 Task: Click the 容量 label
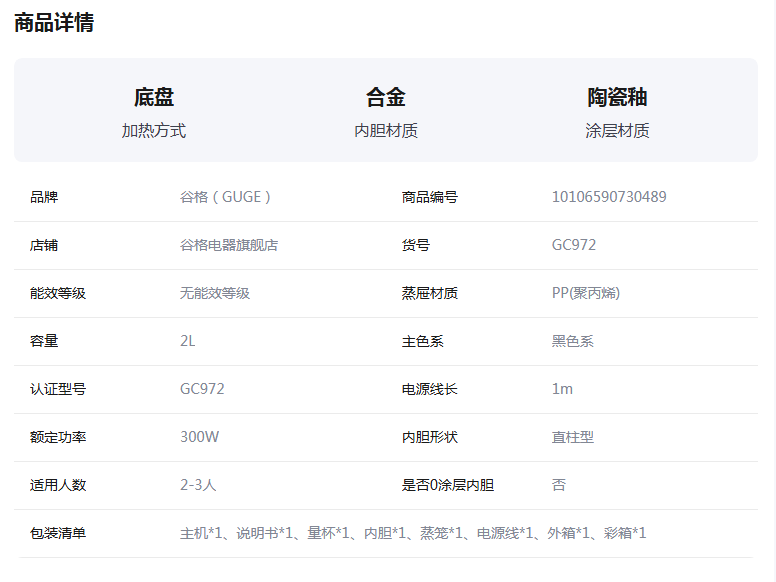click(x=44, y=341)
